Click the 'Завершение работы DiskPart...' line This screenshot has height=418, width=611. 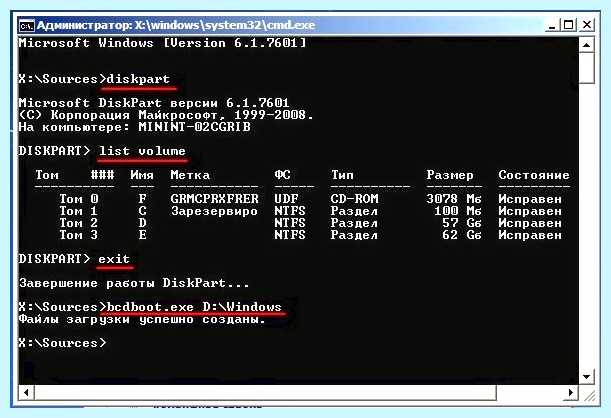(x=134, y=283)
